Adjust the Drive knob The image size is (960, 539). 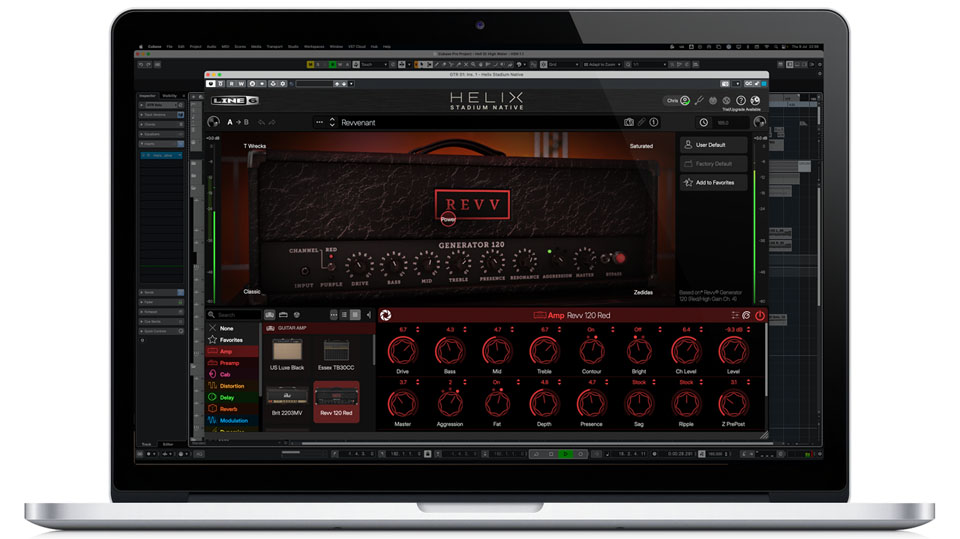(402, 352)
